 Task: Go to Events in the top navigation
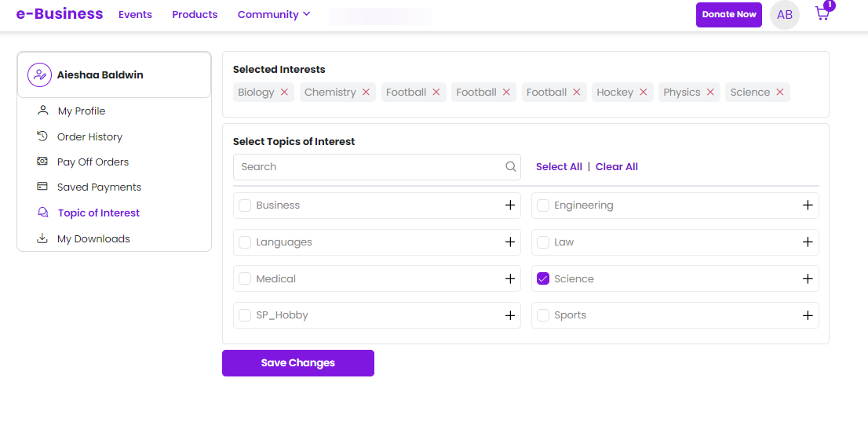pos(135,14)
